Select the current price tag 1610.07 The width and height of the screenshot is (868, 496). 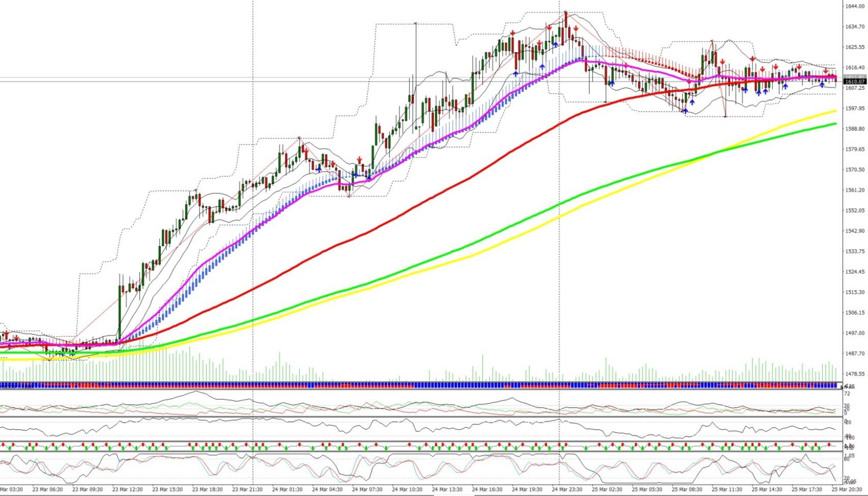click(x=855, y=81)
